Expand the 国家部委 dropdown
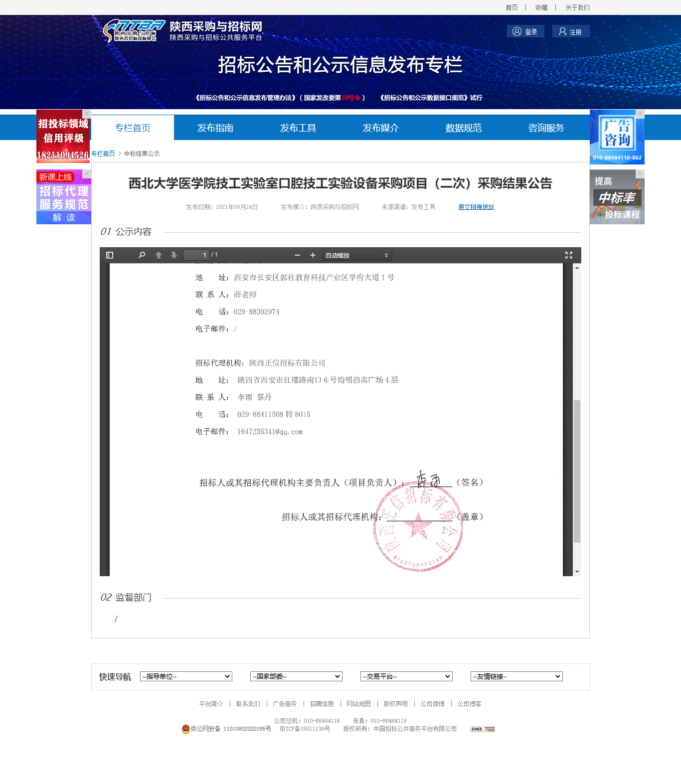Viewport: 681px width, 784px height. coord(296,676)
